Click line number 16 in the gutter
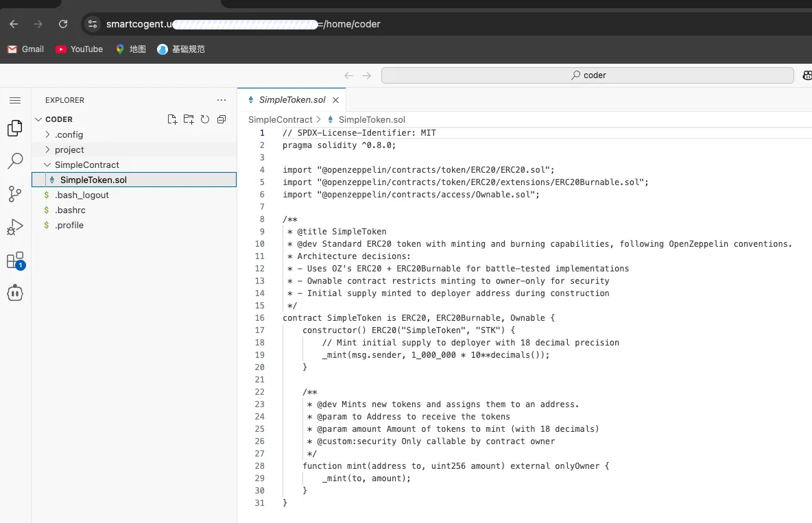This screenshot has height=523, width=812. (x=259, y=318)
